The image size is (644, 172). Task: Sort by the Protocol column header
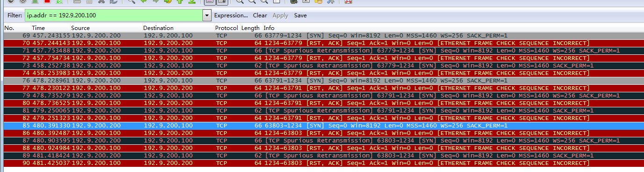(227, 28)
